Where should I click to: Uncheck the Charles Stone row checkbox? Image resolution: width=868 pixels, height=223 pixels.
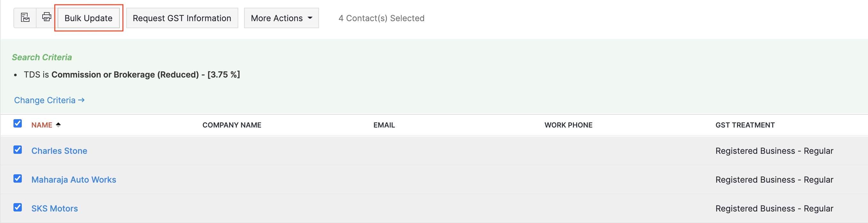click(18, 150)
